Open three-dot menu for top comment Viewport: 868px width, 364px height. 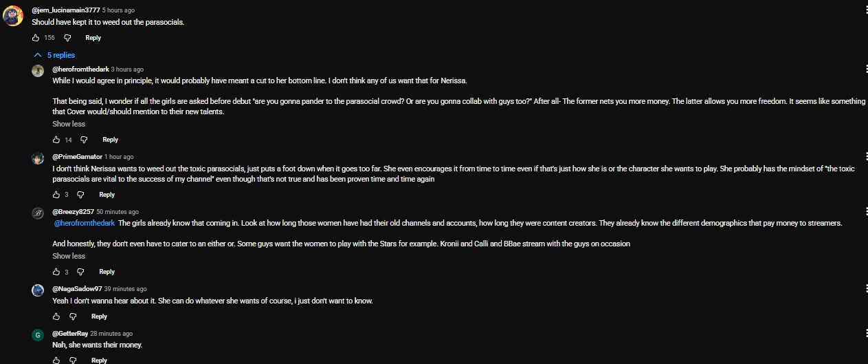point(865,11)
